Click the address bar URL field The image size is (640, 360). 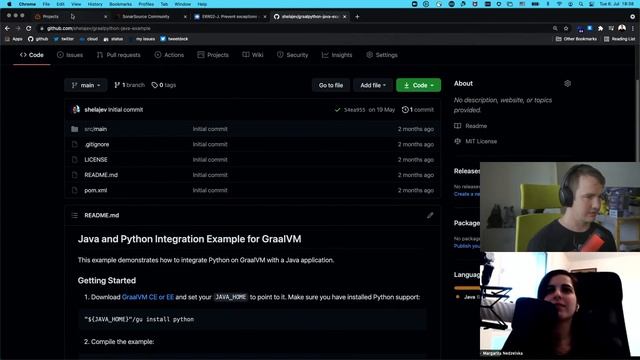294,28
